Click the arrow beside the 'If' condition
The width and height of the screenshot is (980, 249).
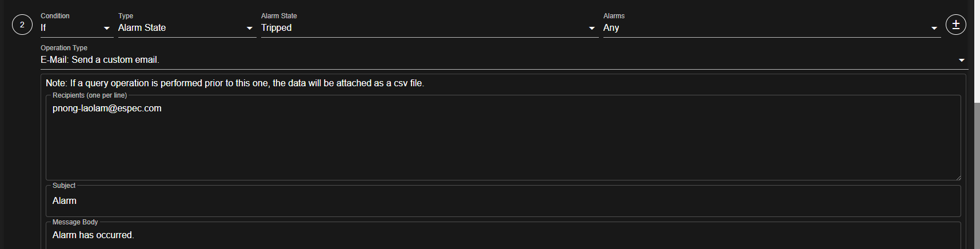106,29
